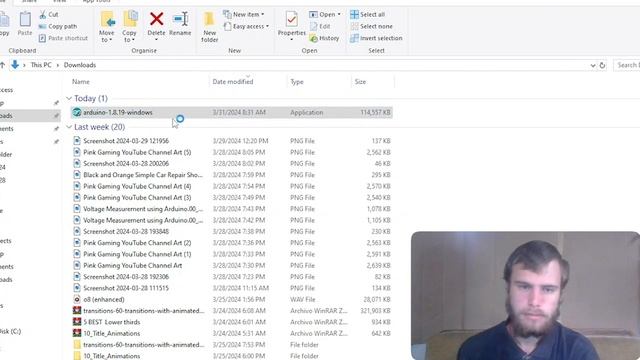Open the Open button dropdown arrow

(x=339, y=14)
